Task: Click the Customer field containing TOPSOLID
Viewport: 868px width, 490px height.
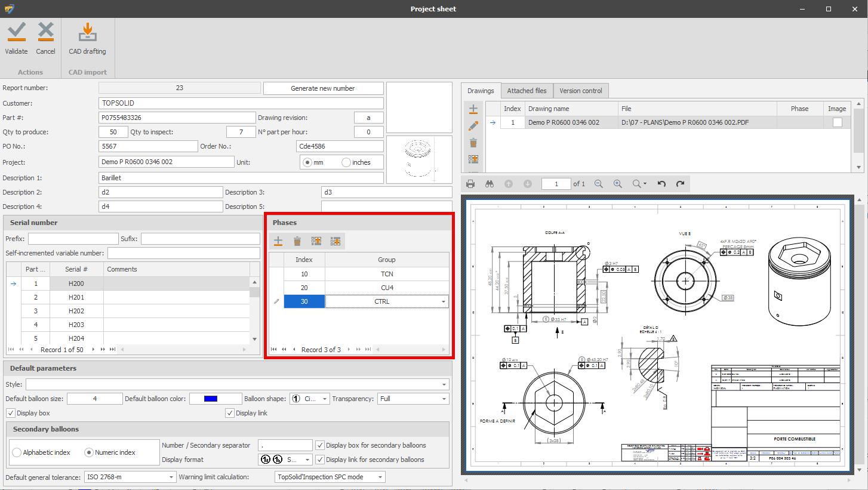Action: pos(241,103)
